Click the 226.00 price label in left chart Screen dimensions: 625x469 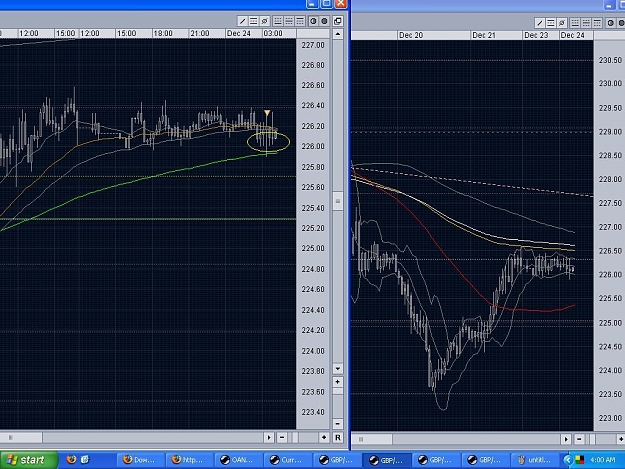pos(313,146)
